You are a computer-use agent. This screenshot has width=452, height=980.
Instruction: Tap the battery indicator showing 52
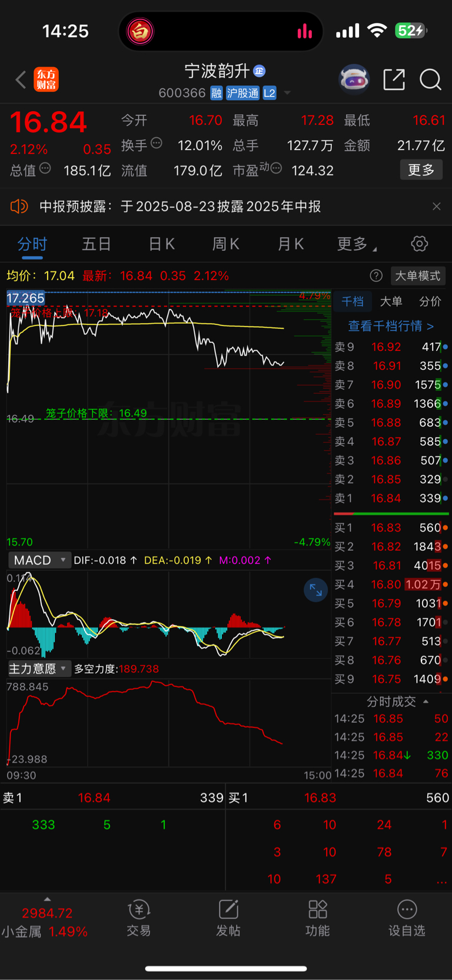coord(411,31)
